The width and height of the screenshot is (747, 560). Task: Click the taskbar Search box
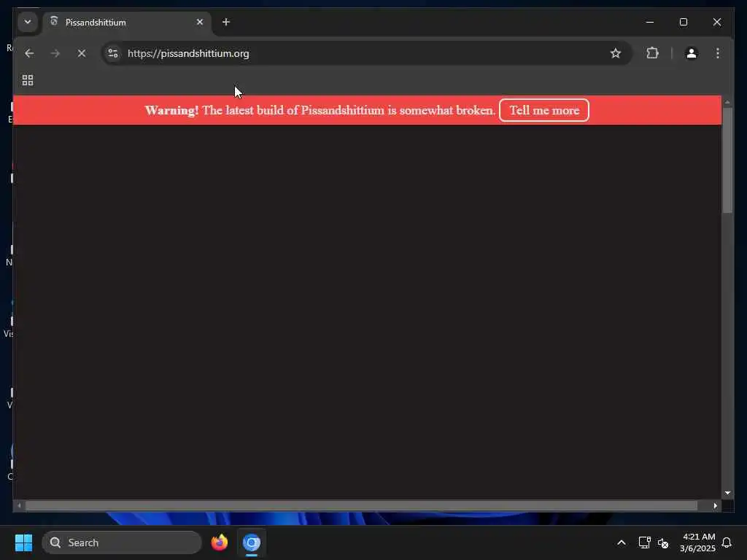(x=122, y=542)
